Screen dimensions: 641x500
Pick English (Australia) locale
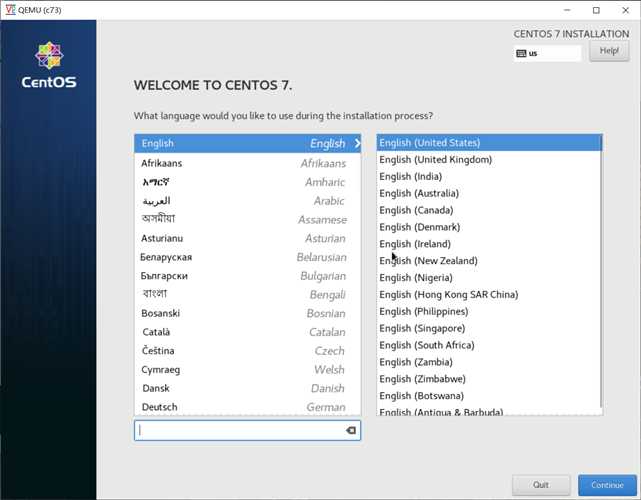click(x=489, y=193)
